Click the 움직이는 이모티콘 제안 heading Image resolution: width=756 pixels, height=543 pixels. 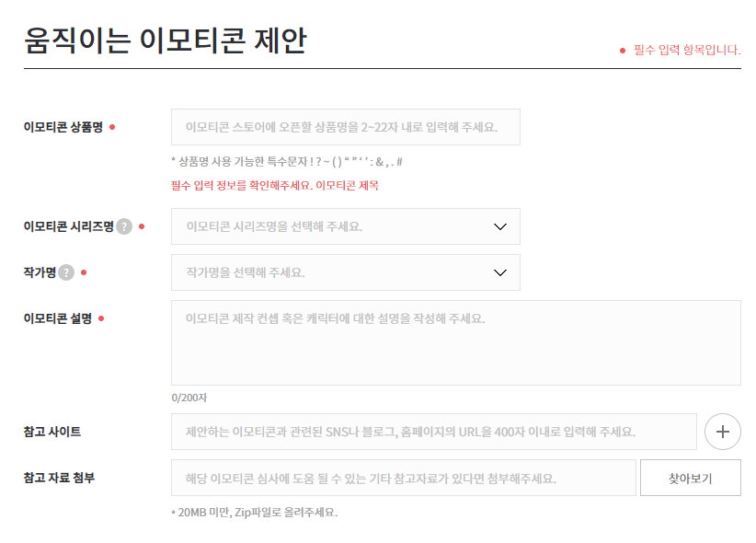tap(165, 40)
